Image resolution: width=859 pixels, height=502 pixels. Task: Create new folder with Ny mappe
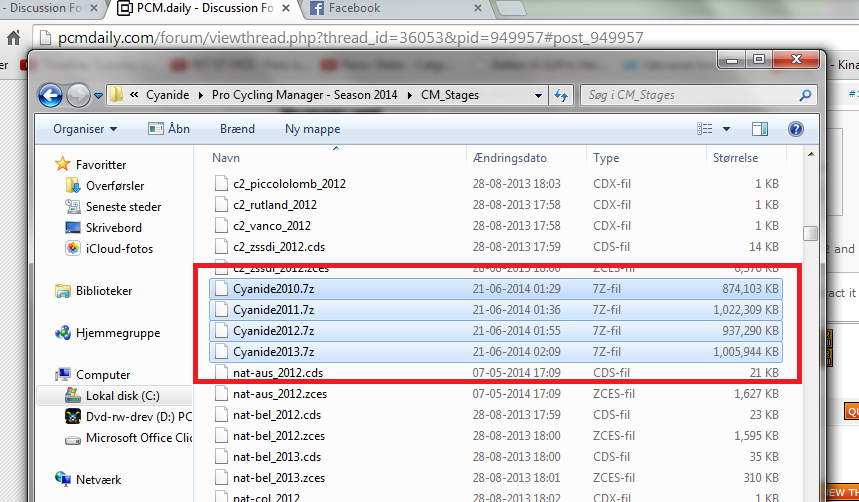point(312,129)
